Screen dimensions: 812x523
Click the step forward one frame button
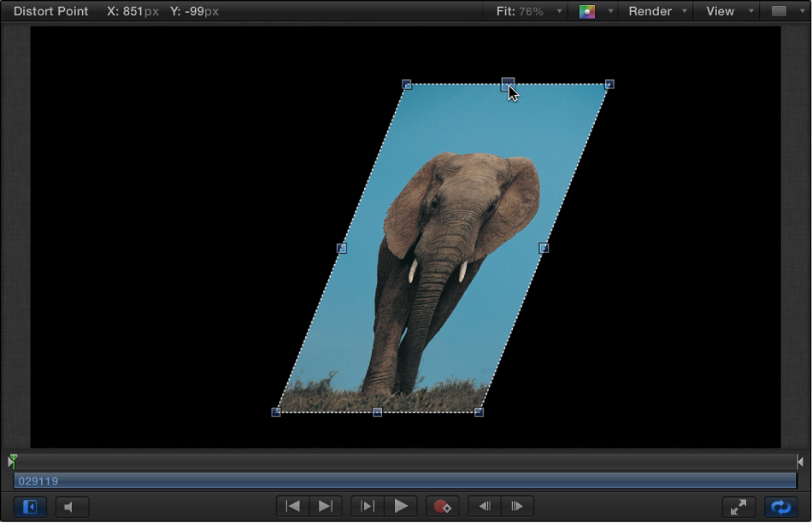(517, 506)
